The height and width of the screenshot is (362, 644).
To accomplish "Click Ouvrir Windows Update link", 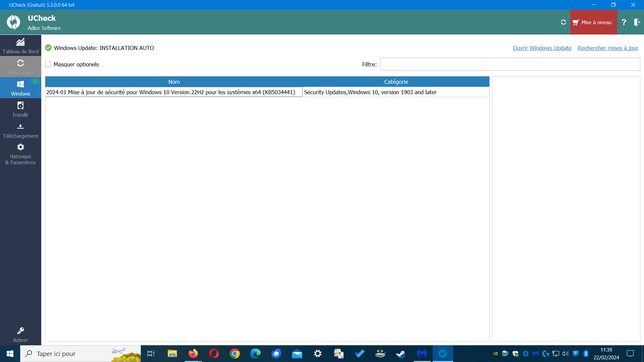I will (x=542, y=48).
